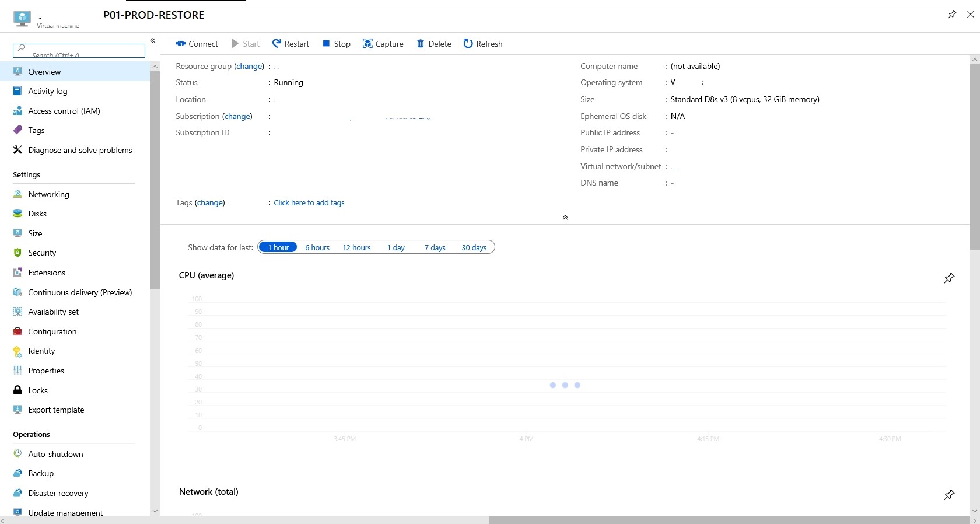Switch data range to 7 days

[435, 247]
